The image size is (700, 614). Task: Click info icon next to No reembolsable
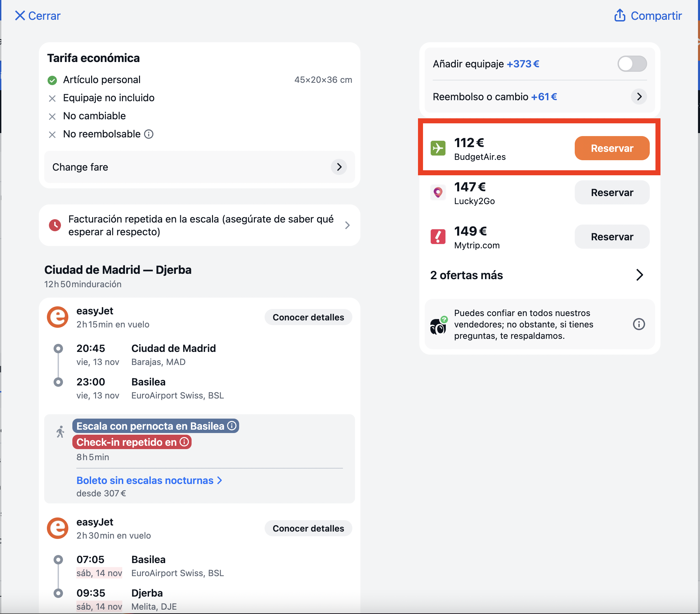149,134
